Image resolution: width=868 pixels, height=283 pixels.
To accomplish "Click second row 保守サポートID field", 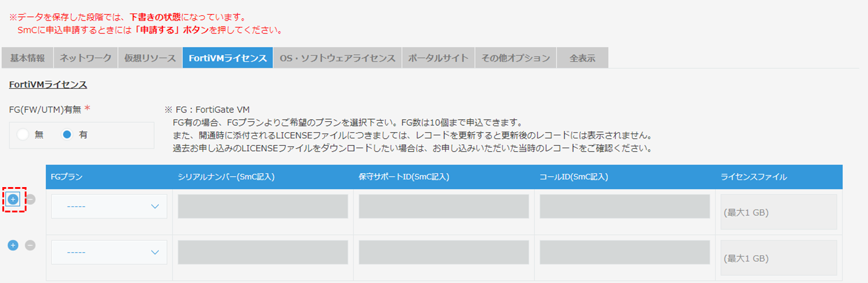I will tap(443, 252).
